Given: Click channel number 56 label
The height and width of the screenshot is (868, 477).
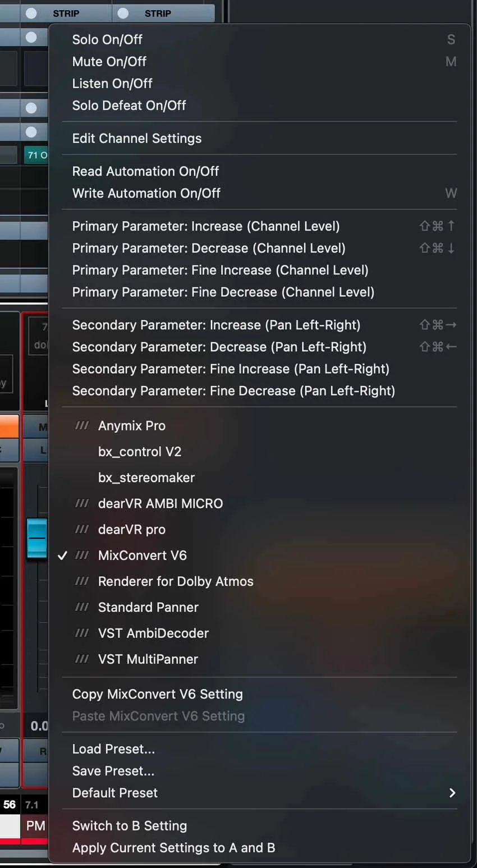Looking at the screenshot, I should click(10, 805).
